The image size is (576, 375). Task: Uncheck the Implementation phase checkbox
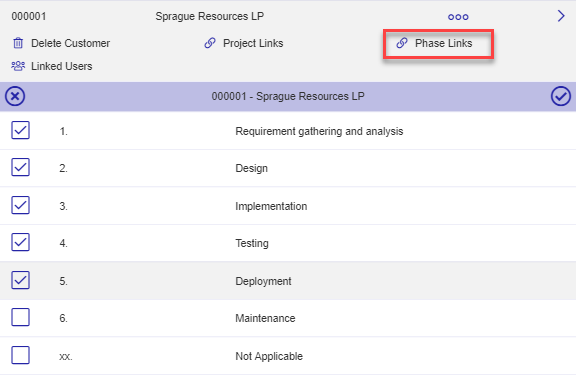tap(21, 205)
